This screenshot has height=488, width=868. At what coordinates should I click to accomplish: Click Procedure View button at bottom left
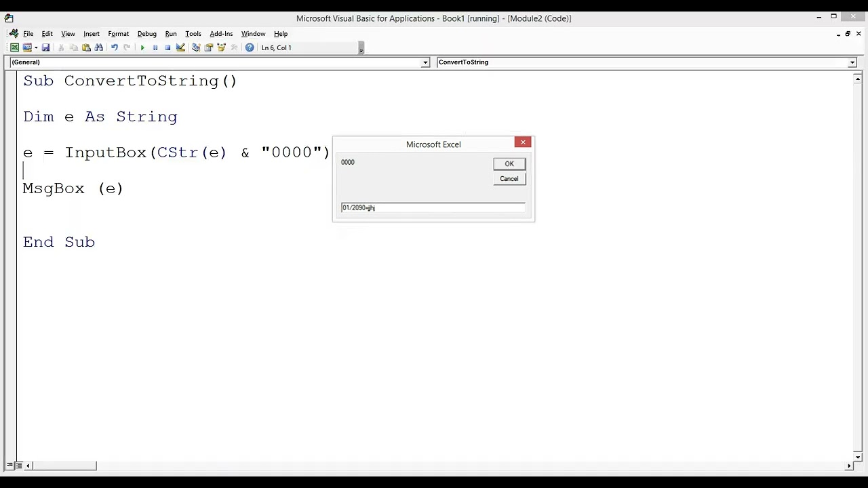click(9, 466)
